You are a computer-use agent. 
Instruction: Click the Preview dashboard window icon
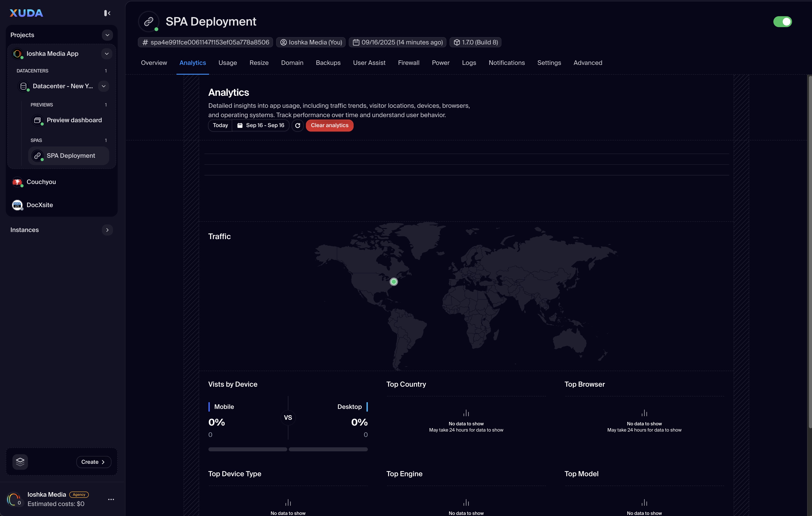click(38, 120)
